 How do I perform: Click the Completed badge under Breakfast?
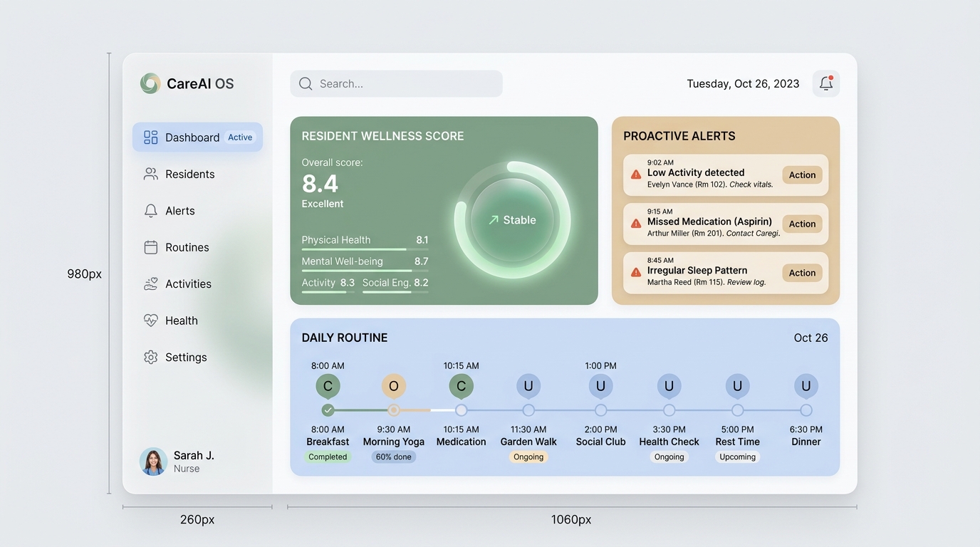tap(328, 457)
